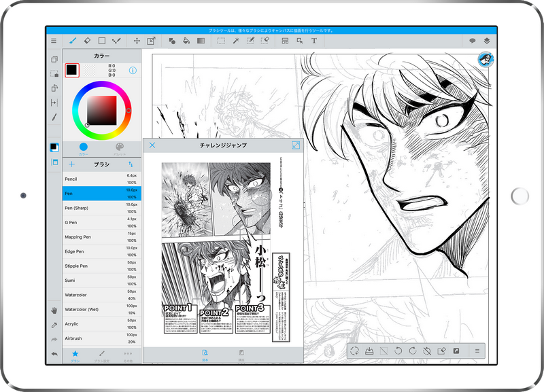Select the transparent color swatch
Viewport: 544px width, 392px height.
[89, 71]
